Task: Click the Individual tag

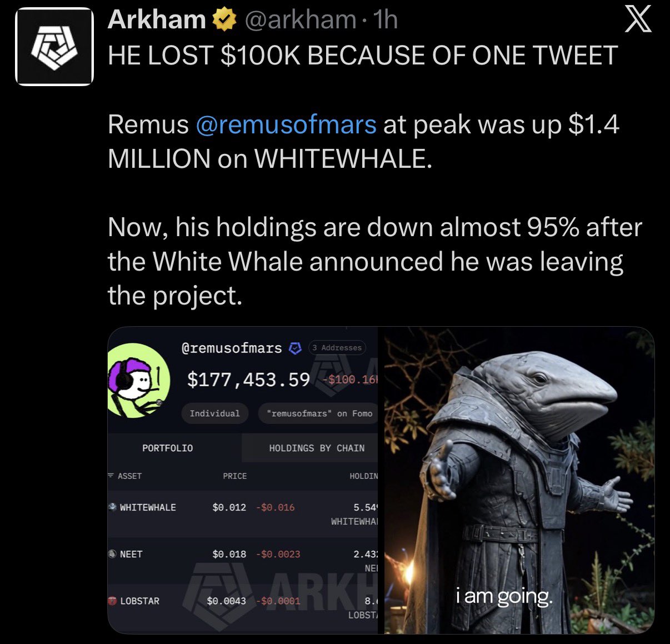Action: [214, 413]
